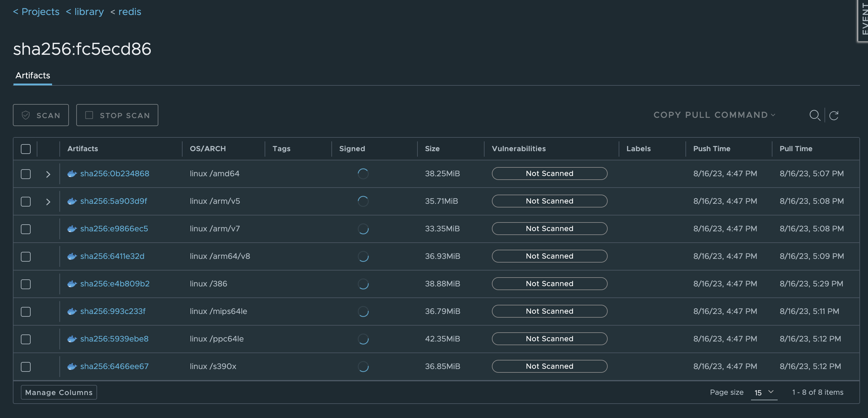
Task: Click the Signed status spinner for sha256:e9866ec5
Action: pyautogui.click(x=363, y=229)
